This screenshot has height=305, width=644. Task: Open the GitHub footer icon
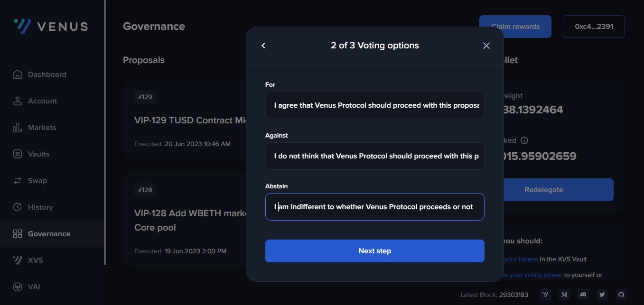coord(621,295)
